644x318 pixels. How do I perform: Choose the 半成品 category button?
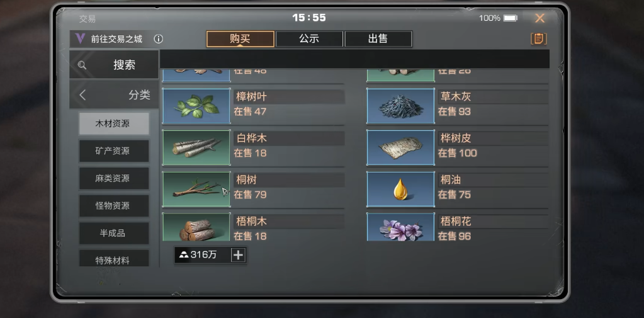coord(114,234)
